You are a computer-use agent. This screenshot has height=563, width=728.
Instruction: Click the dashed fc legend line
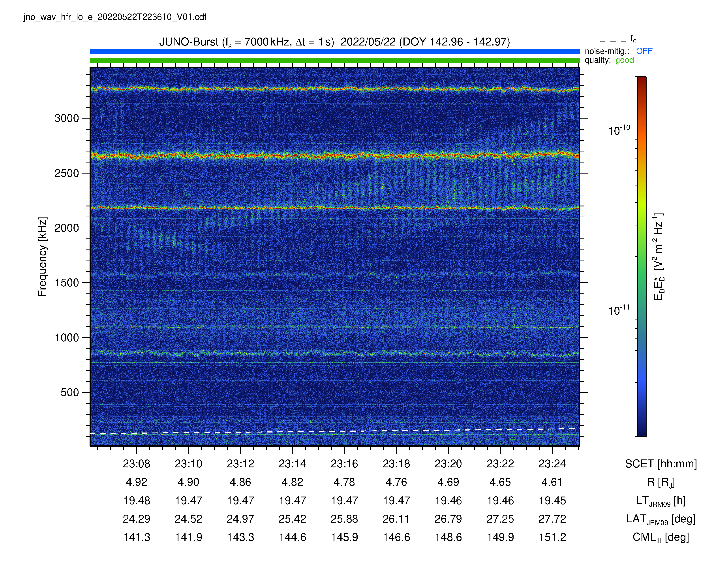(613, 41)
